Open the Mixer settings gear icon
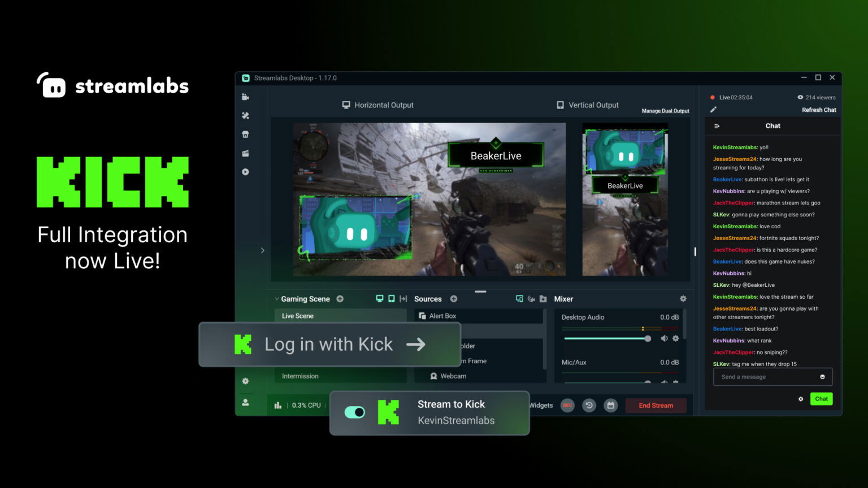 click(x=683, y=299)
